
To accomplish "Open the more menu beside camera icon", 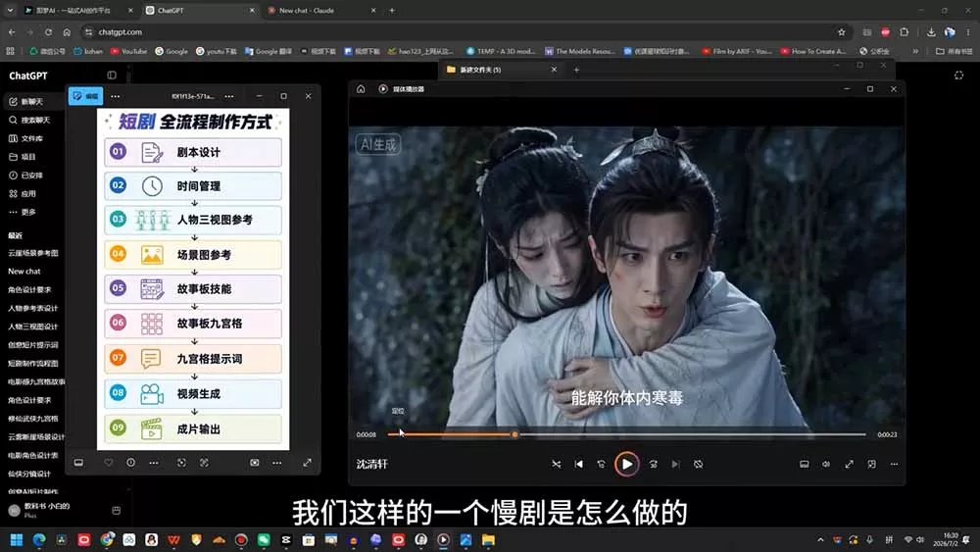I will (277, 463).
